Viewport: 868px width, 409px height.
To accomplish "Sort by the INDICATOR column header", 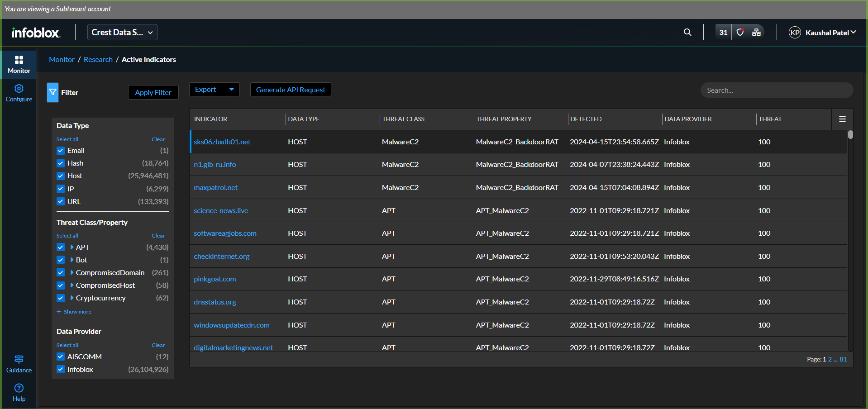I will tap(210, 119).
